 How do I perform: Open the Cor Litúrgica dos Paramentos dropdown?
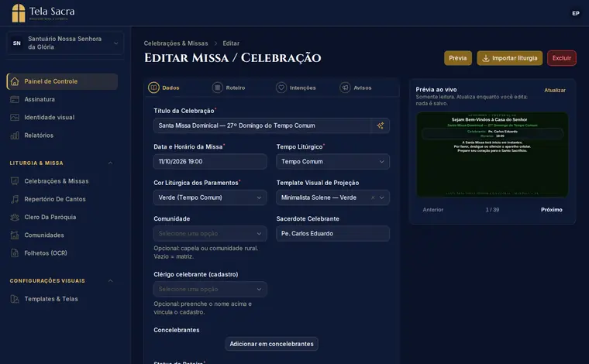(x=210, y=197)
